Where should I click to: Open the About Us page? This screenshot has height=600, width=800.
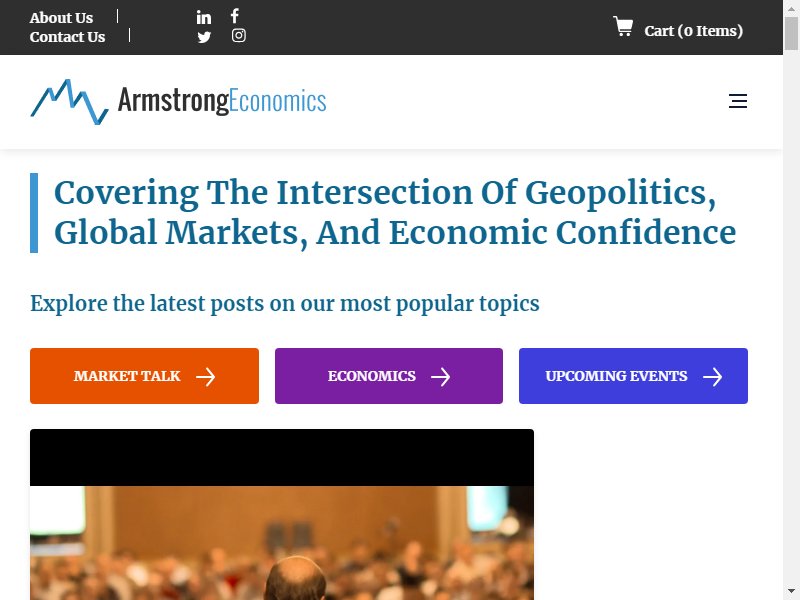pyautogui.click(x=61, y=18)
